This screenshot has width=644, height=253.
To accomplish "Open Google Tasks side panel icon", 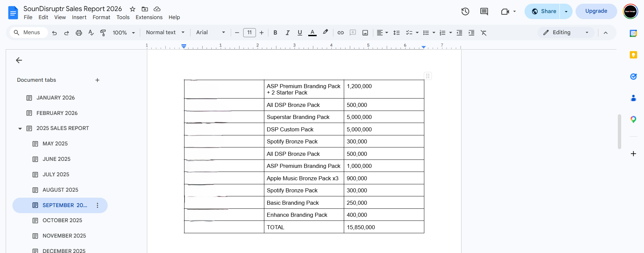I will (x=633, y=76).
